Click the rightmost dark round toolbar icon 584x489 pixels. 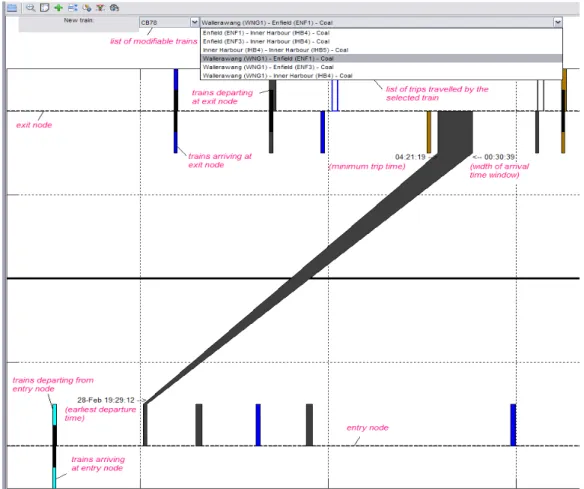pyautogui.click(x=115, y=8)
